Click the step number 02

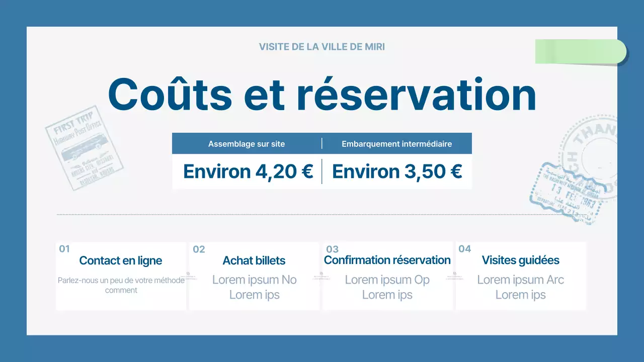(x=199, y=249)
